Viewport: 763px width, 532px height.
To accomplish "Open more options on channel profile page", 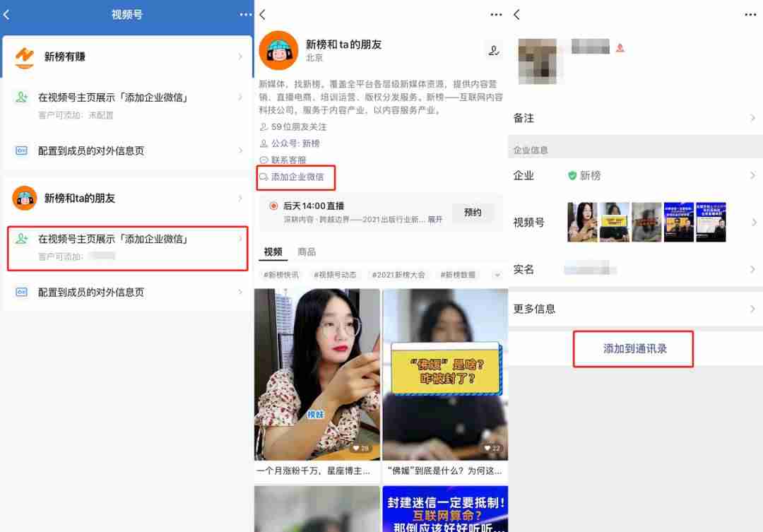I will 496,15.
